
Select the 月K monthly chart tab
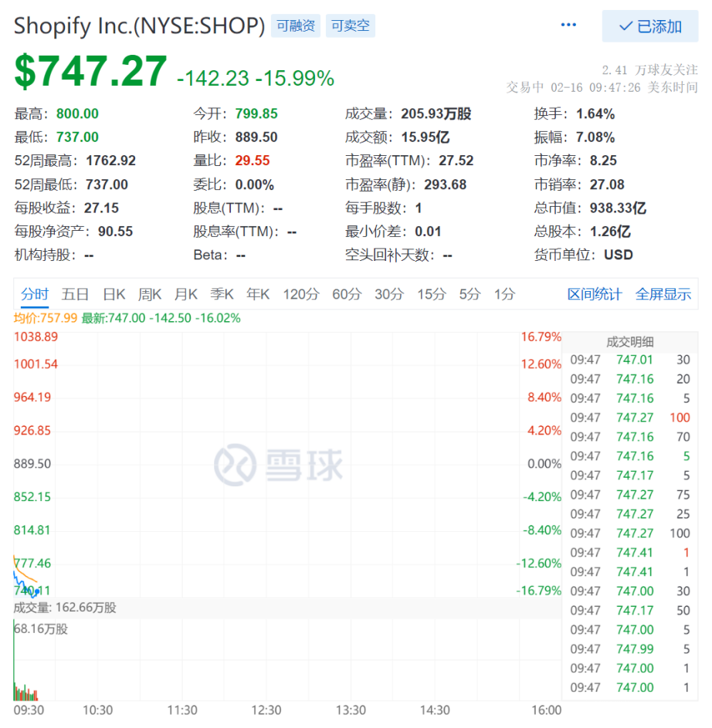pos(185,294)
